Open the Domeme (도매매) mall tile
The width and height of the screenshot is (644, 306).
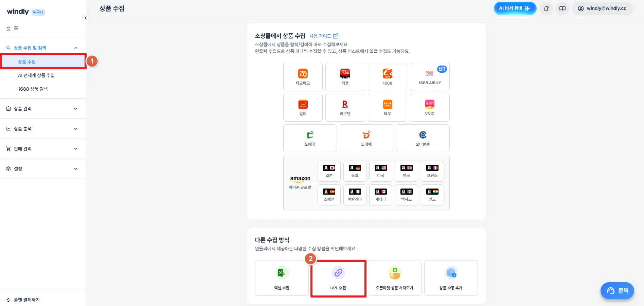[366, 138]
